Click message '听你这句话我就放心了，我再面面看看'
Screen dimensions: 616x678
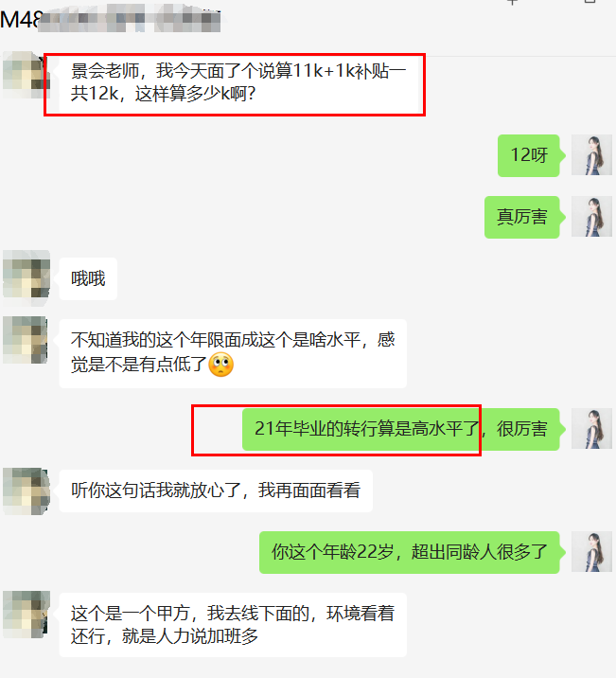coord(216,491)
